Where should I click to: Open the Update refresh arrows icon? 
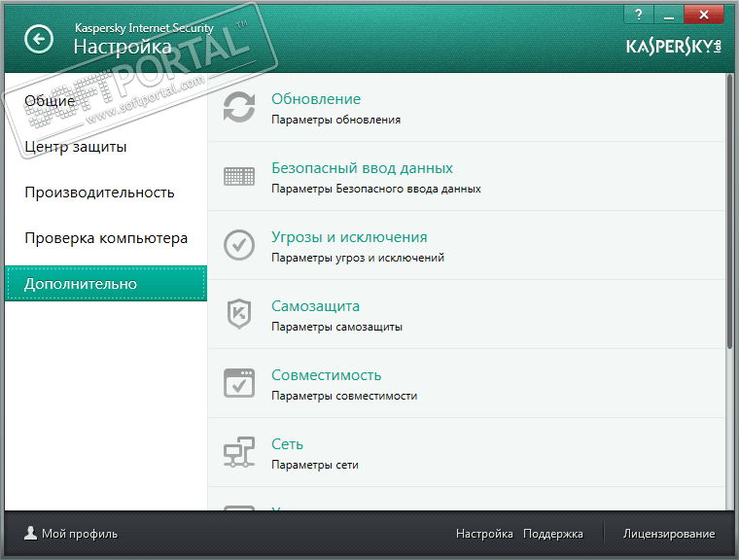click(239, 107)
